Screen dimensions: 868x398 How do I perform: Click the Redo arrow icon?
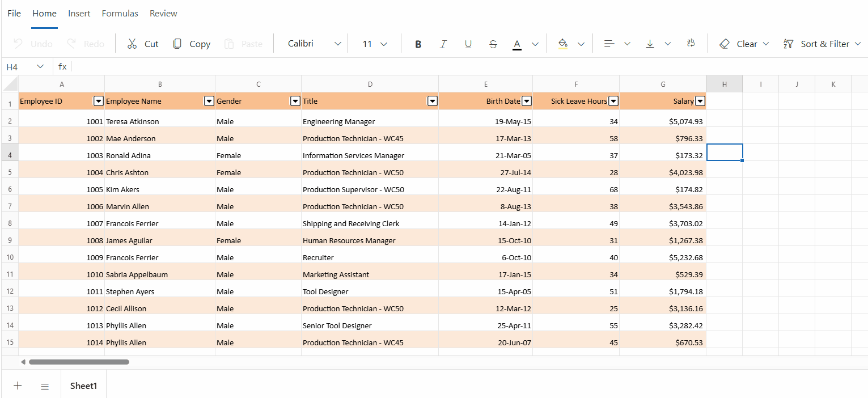71,44
